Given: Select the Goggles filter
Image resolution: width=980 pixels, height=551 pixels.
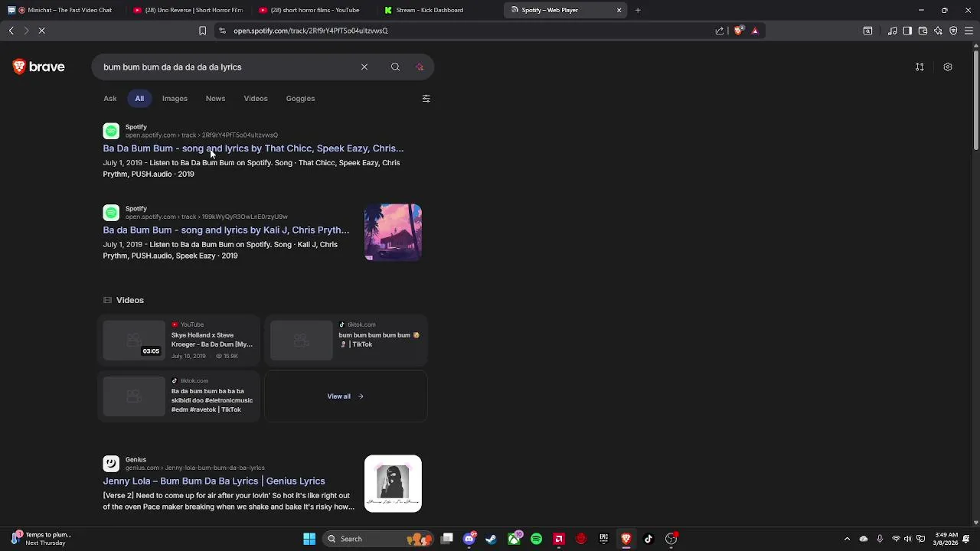Looking at the screenshot, I should (300, 99).
